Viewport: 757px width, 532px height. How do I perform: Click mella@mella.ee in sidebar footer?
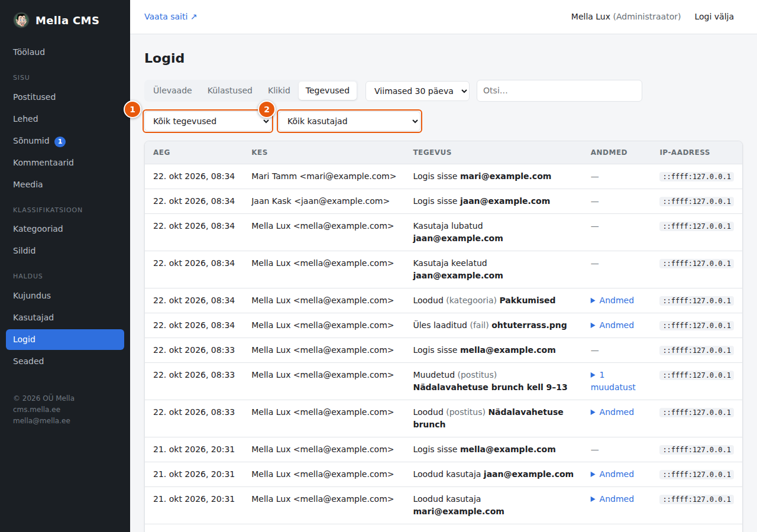[41, 421]
